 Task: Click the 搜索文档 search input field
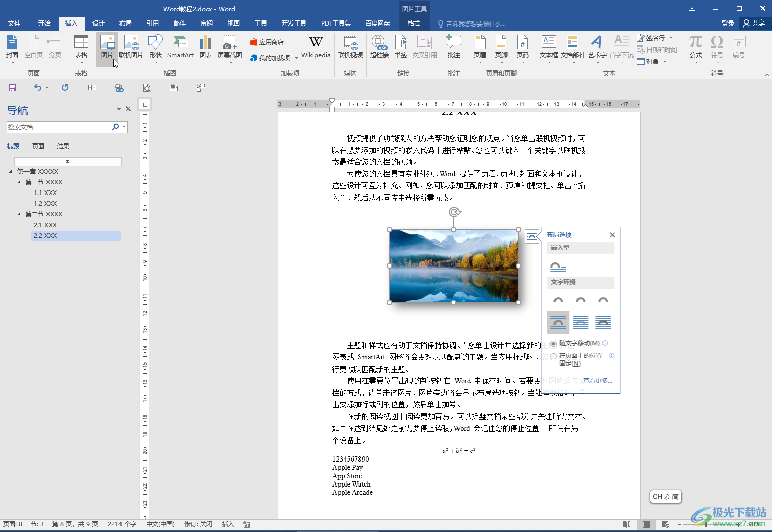click(x=58, y=127)
